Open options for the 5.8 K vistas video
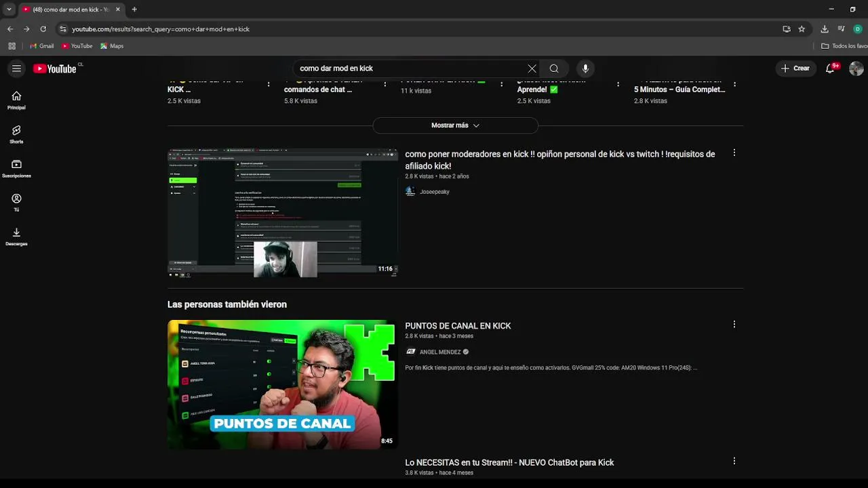868x488 pixels. click(385, 84)
